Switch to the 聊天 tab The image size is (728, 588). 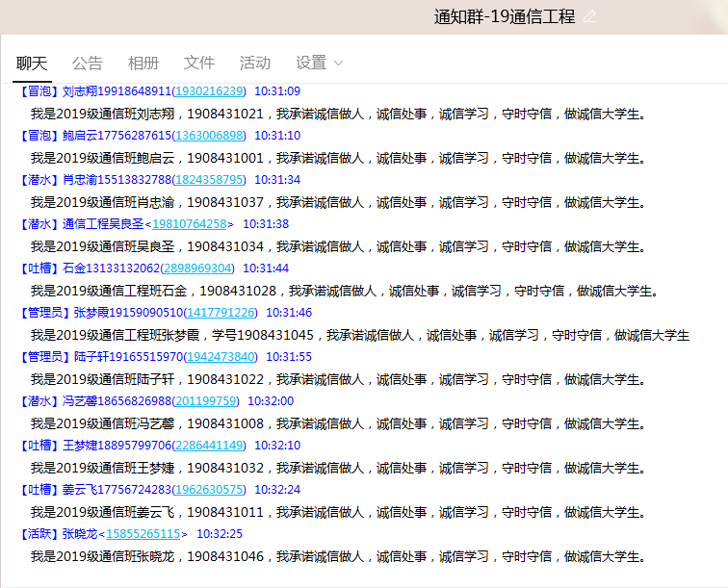point(32,63)
